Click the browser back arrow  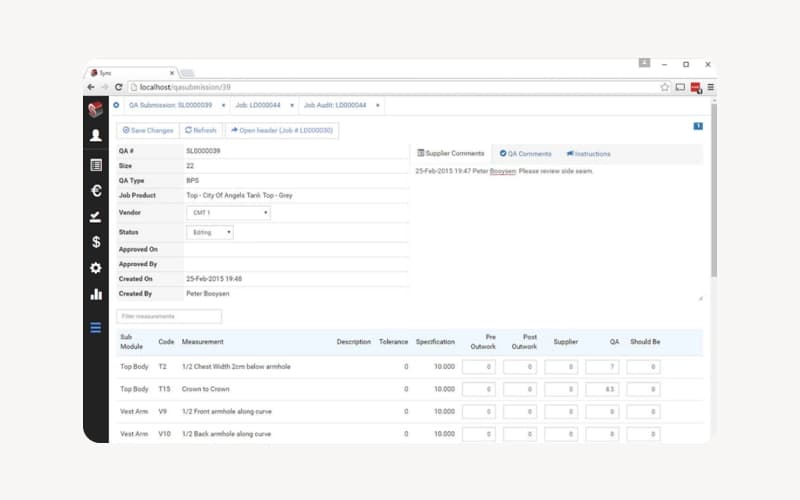91,87
